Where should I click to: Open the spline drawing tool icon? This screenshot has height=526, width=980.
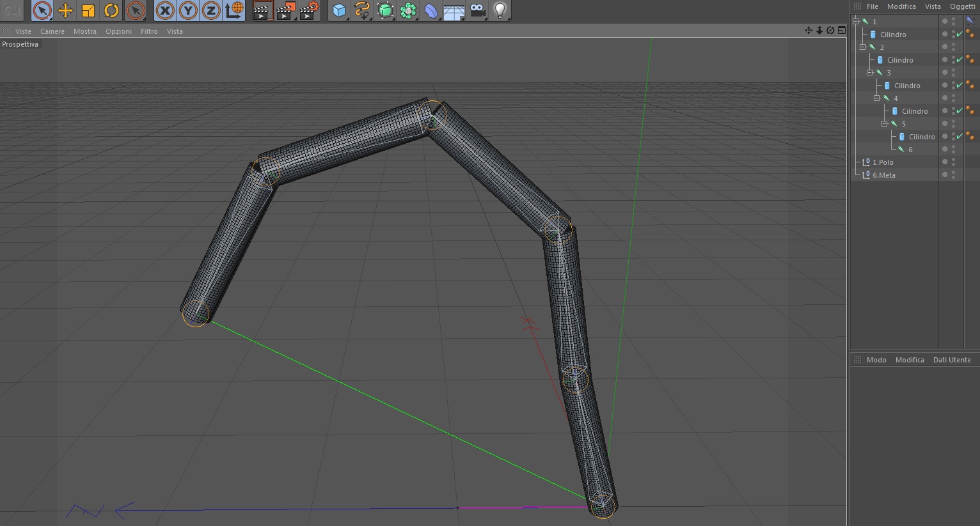coord(362,10)
